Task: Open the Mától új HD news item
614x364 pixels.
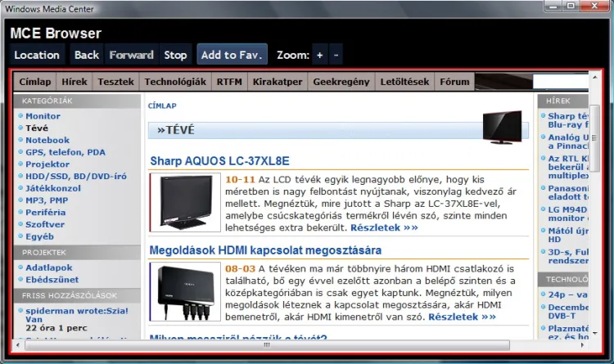Action: click(568, 235)
